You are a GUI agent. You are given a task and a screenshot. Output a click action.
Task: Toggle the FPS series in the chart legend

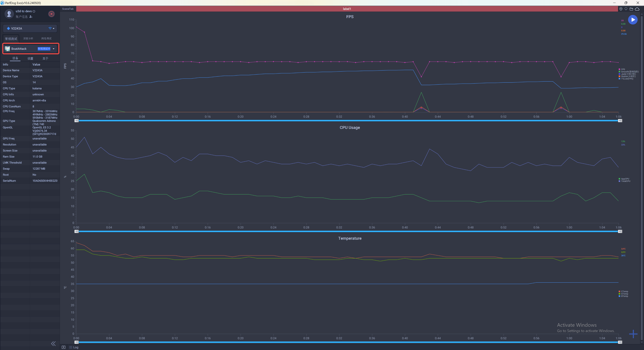(x=623, y=69)
